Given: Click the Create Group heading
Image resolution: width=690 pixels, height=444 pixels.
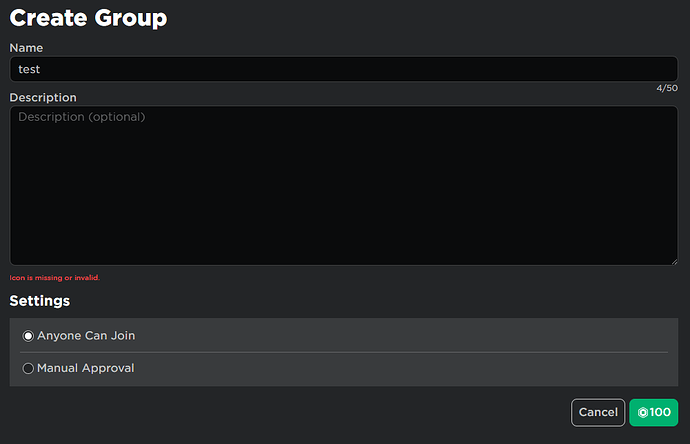Looking at the screenshot, I should tap(88, 18).
